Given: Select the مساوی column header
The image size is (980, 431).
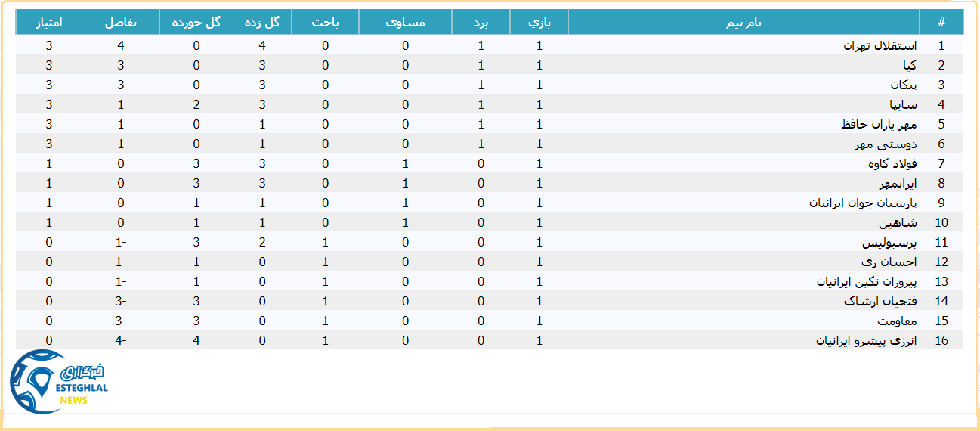Looking at the screenshot, I should click(x=405, y=23).
